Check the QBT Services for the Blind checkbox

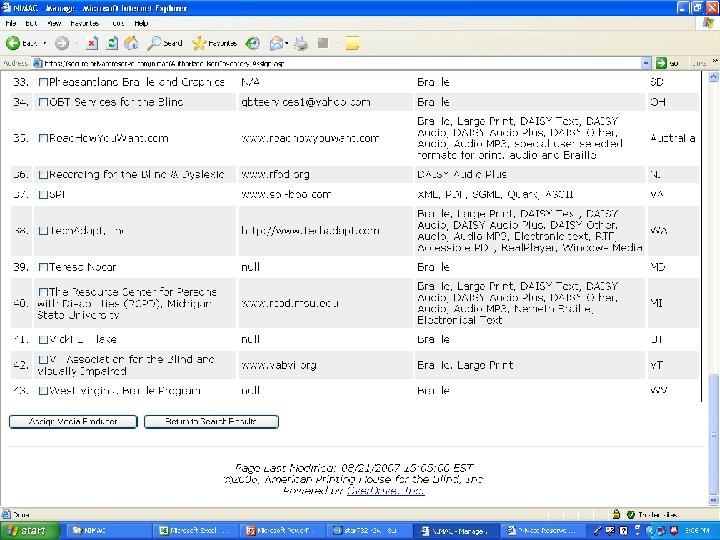click(43, 102)
